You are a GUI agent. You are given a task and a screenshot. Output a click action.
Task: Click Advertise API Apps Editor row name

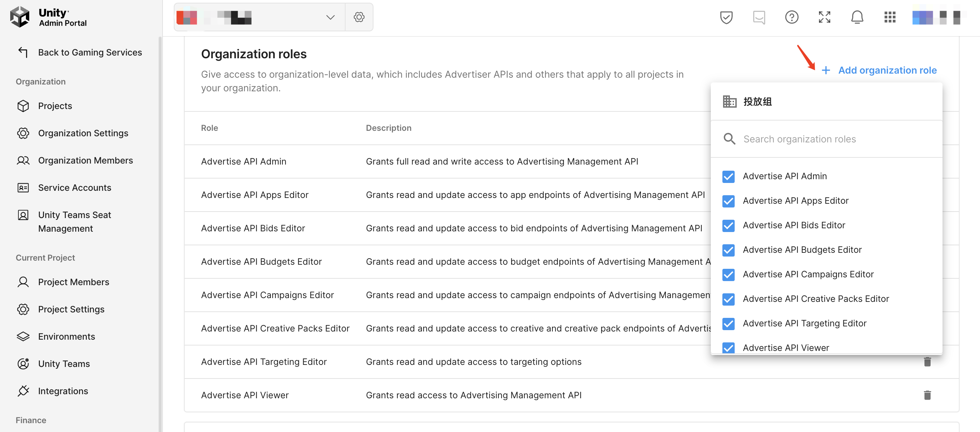click(x=255, y=195)
